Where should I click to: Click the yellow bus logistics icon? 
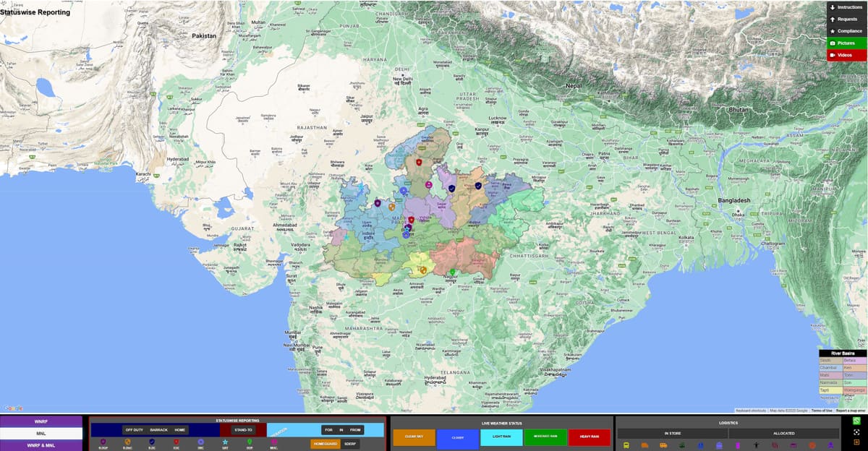[x=626, y=445]
